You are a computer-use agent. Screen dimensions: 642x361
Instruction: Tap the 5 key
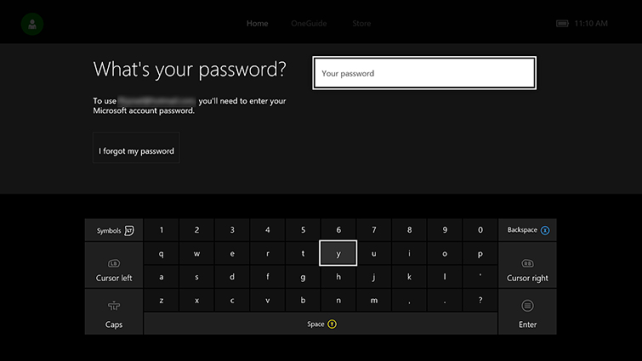(x=303, y=230)
